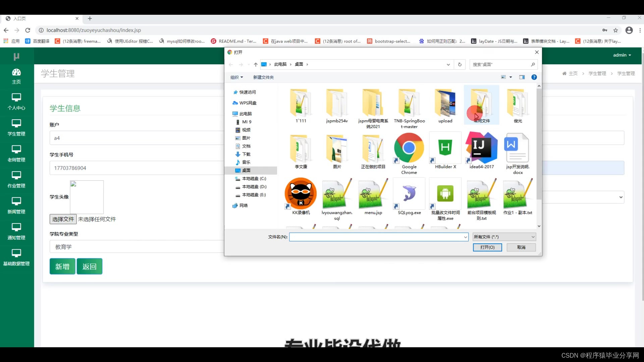Click the dialog help question-mark icon
The width and height of the screenshot is (644, 362).
[x=534, y=77]
